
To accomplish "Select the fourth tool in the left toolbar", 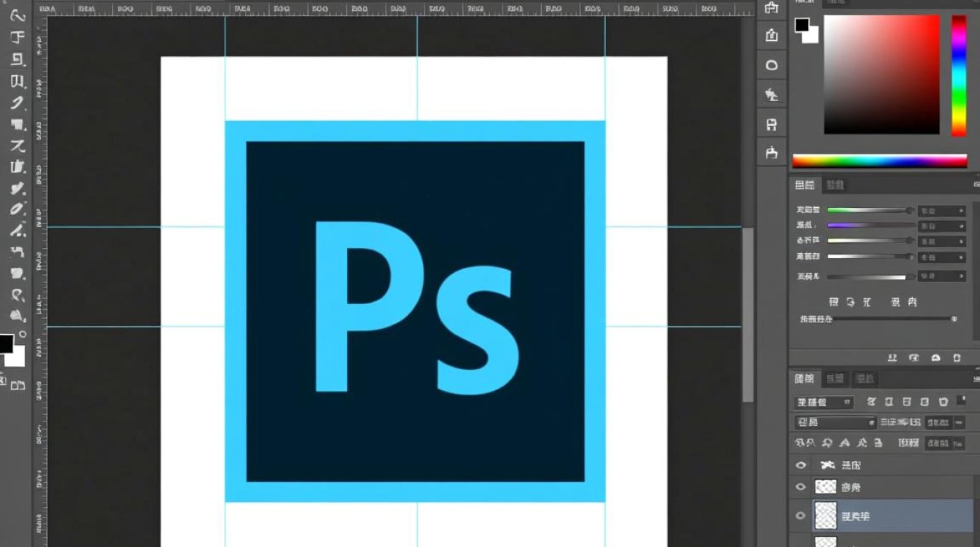I will tap(18, 81).
